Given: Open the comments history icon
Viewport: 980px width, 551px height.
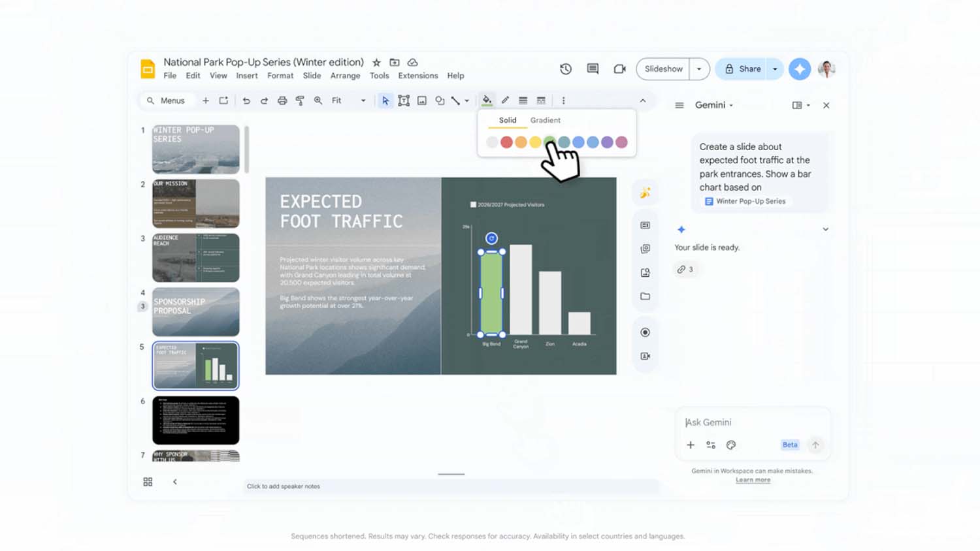Looking at the screenshot, I should coord(593,69).
